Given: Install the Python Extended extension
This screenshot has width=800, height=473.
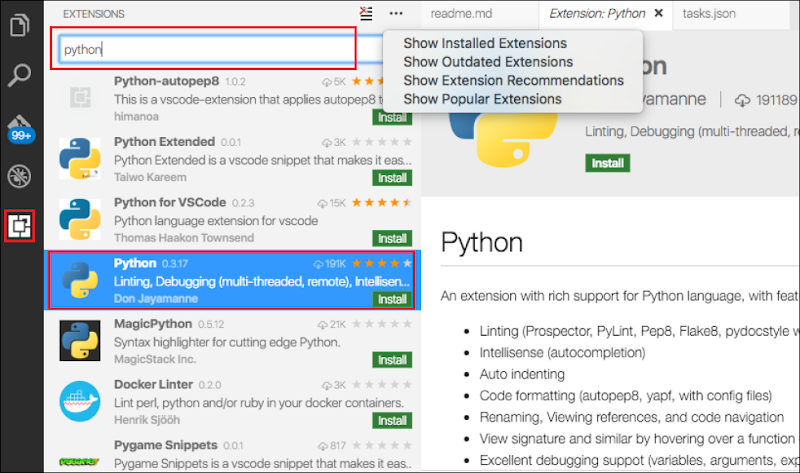Looking at the screenshot, I should (392, 178).
